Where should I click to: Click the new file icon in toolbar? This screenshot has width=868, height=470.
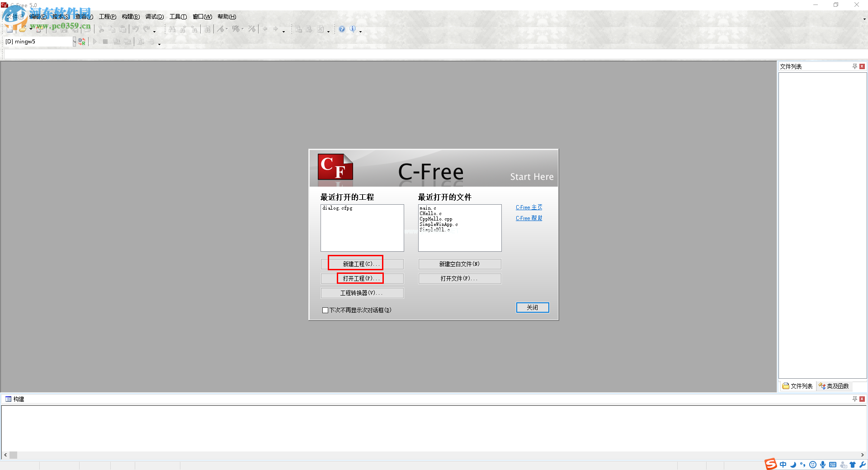point(9,29)
